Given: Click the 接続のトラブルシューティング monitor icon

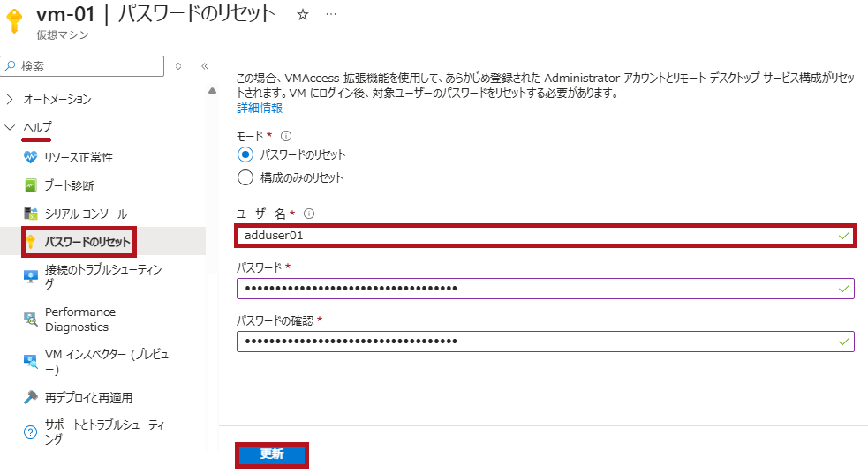Looking at the screenshot, I should click(x=30, y=276).
